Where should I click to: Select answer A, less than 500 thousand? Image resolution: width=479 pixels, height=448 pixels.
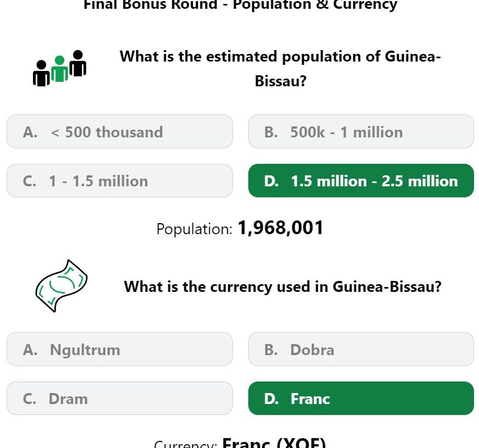pyautogui.click(x=120, y=132)
